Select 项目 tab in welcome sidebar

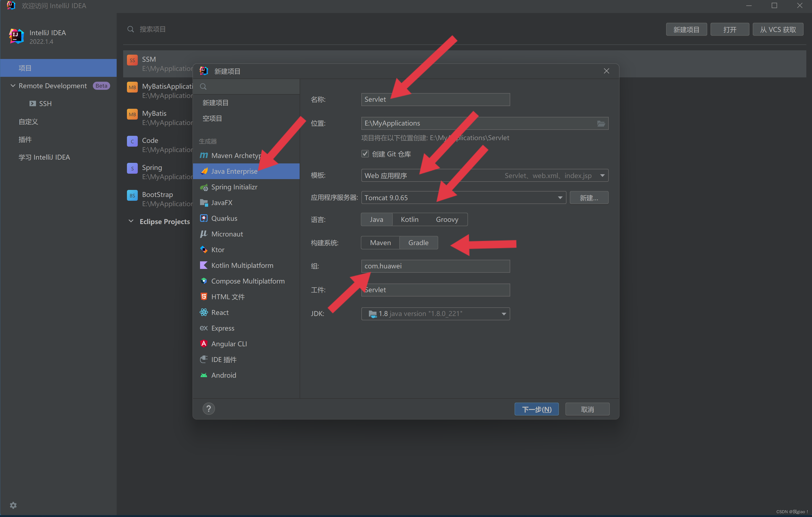58,68
